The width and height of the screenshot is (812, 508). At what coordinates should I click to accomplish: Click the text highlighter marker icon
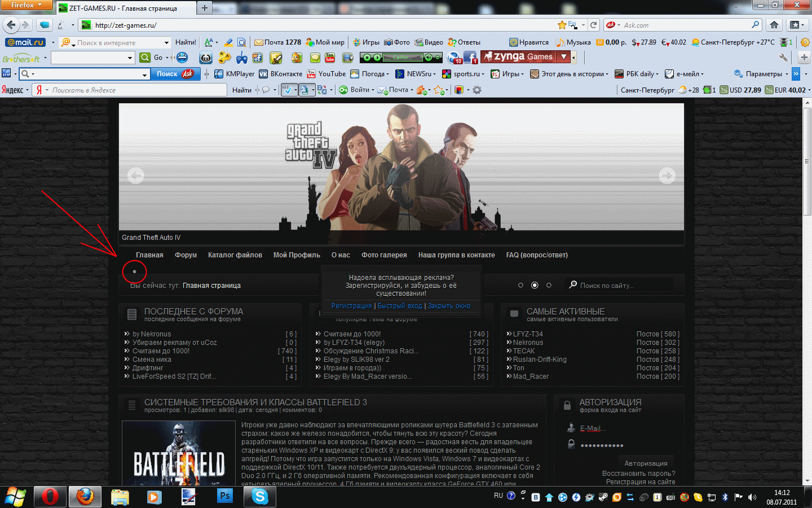228,42
